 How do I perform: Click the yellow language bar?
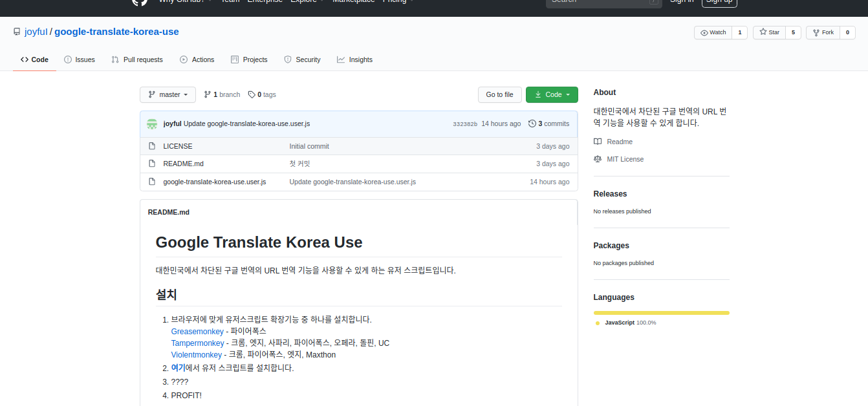tap(661, 313)
